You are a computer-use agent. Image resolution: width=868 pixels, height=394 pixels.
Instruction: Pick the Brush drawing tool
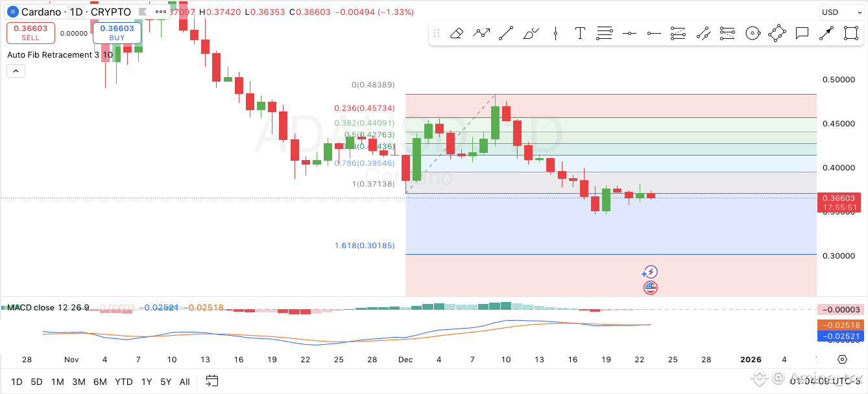pyautogui.click(x=531, y=33)
